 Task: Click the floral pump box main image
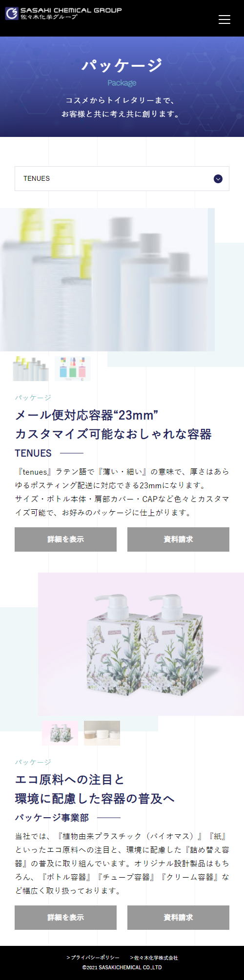(x=141, y=644)
